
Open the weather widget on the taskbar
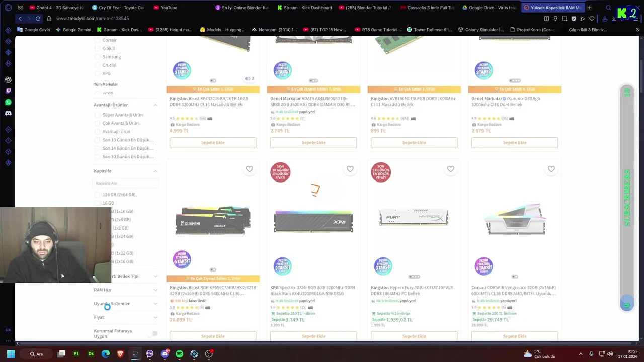click(539, 354)
